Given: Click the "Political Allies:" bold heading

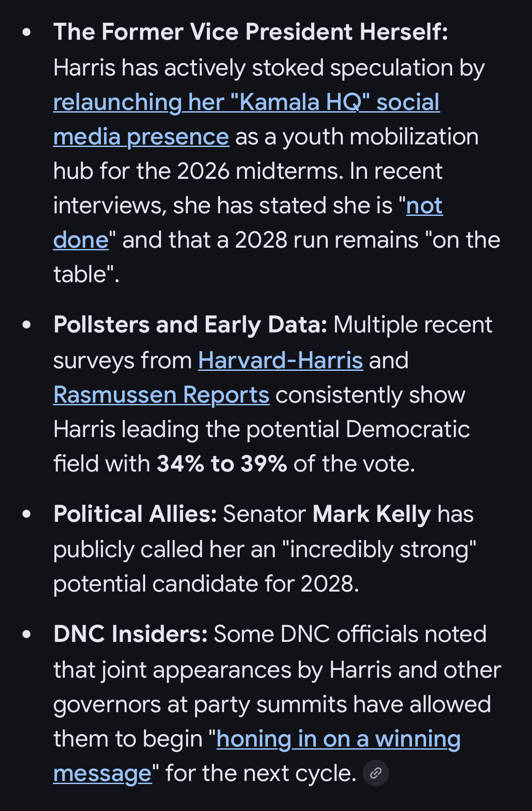Looking at the screenshot, I should (135, 514).
